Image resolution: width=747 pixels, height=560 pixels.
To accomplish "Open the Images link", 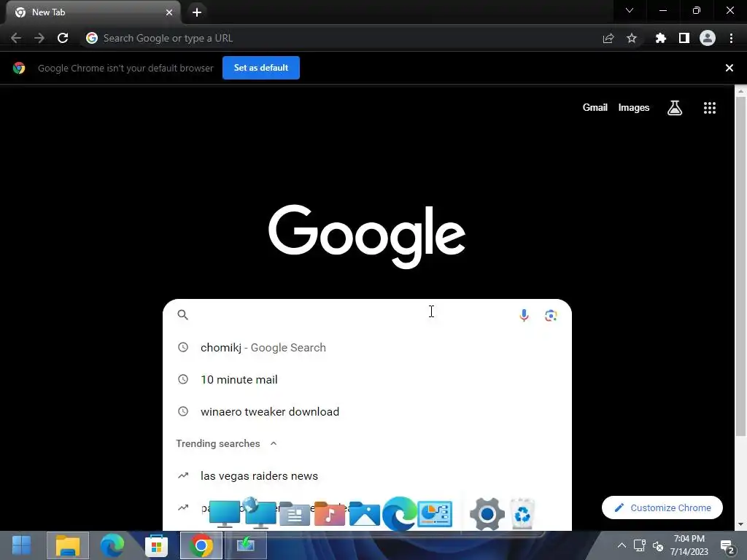I will [634, 108].
